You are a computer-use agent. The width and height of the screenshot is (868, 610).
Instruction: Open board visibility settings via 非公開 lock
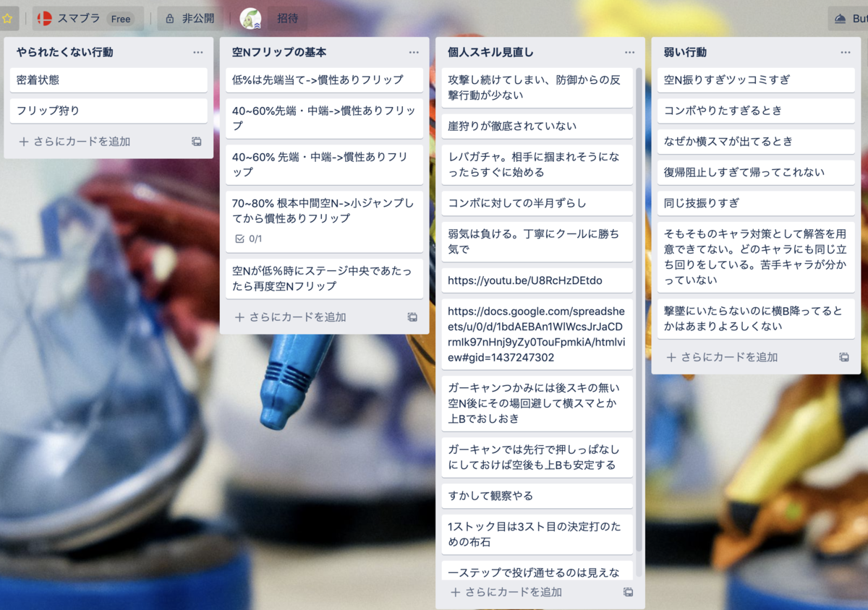190,18
